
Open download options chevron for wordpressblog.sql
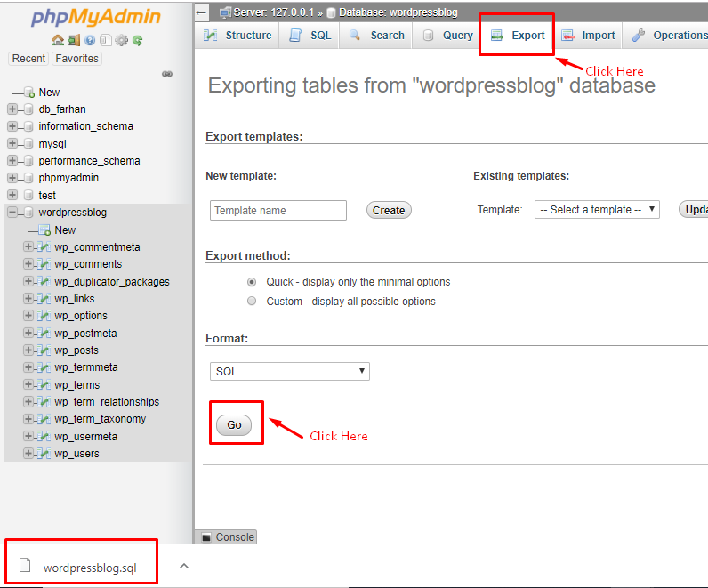184,566
